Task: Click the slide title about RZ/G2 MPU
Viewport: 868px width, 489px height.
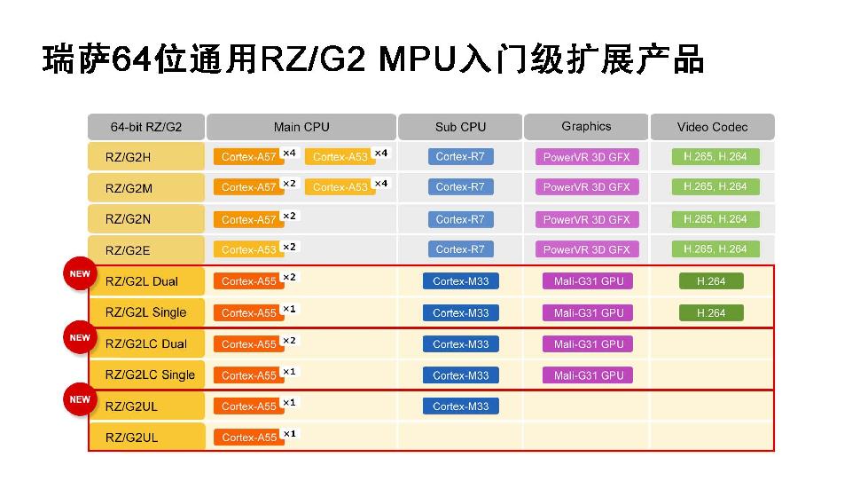Action: [372, 60]
